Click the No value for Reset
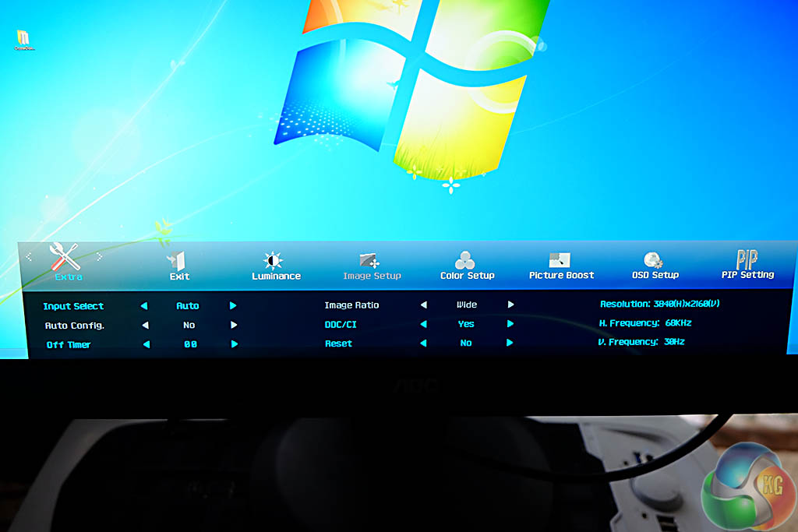The image size is (798, 532). click(466, 344)
